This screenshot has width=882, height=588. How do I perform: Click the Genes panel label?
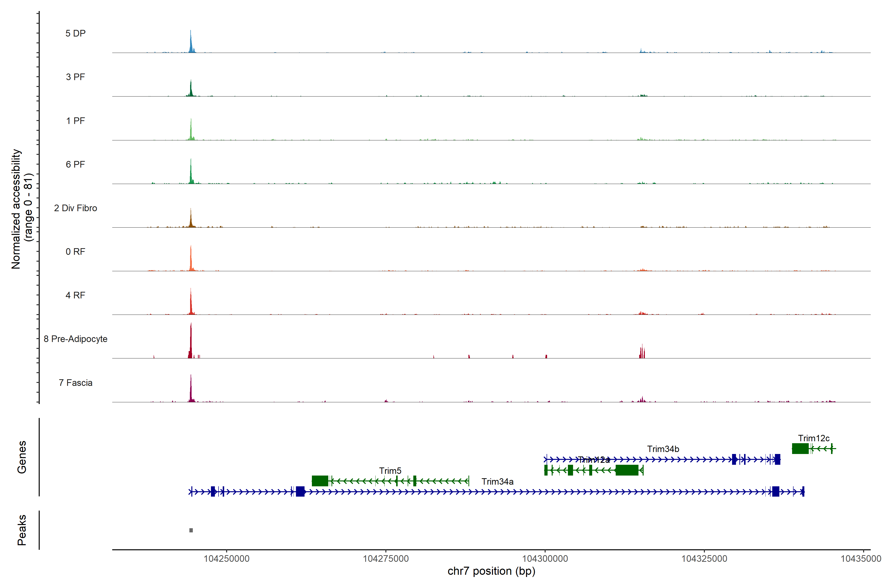(22, 457)
